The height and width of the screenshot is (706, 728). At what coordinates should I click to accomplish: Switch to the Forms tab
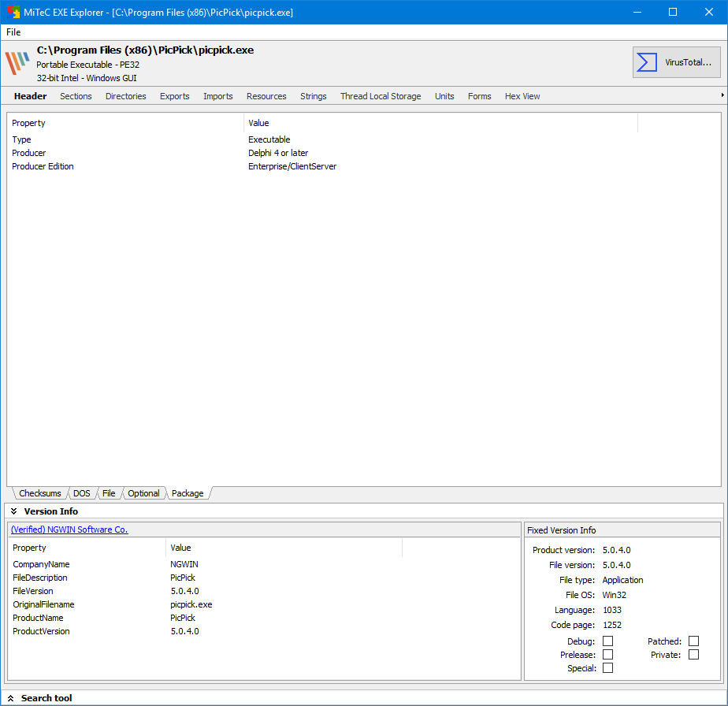480,96
